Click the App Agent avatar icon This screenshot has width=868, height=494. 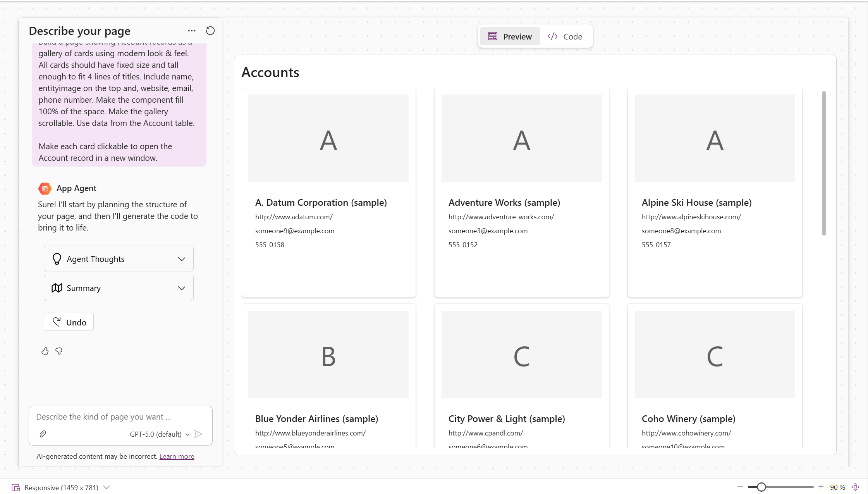45,188
